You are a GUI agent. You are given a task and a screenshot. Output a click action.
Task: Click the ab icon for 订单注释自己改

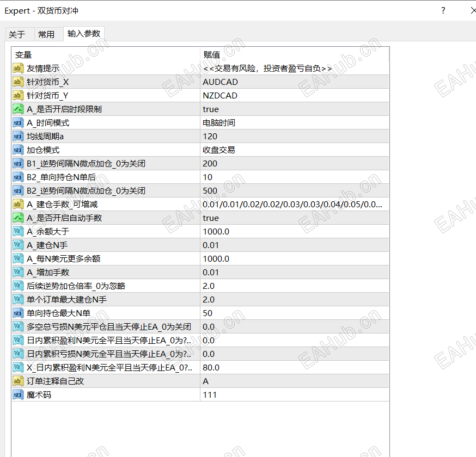(18, 381)
